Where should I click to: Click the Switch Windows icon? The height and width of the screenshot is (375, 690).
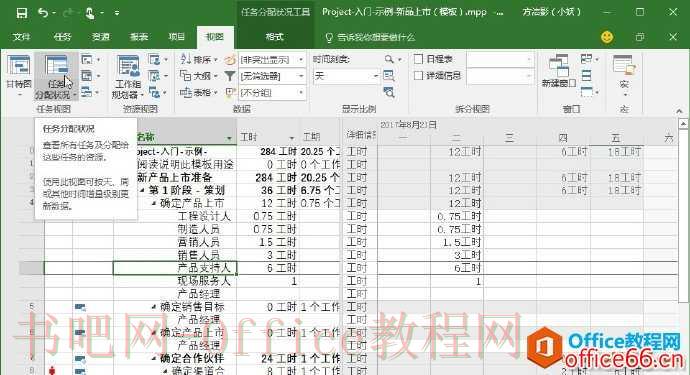click(x=587, y=59)
